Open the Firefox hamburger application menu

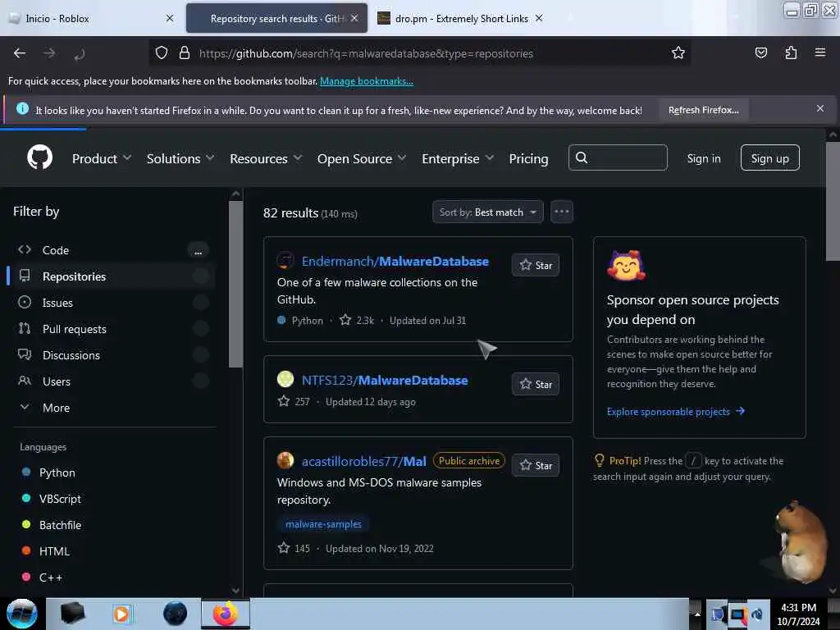(x=820, y=52)
